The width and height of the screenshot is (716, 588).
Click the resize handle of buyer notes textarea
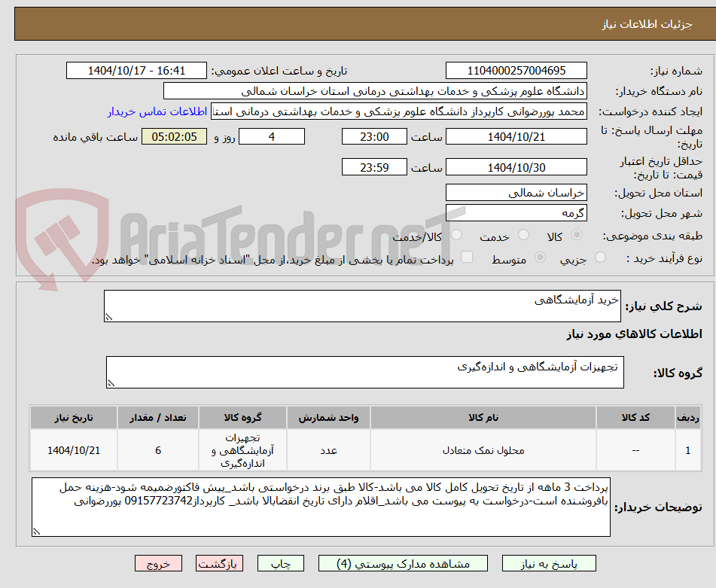pyautogui.click(x=36, y=532)
